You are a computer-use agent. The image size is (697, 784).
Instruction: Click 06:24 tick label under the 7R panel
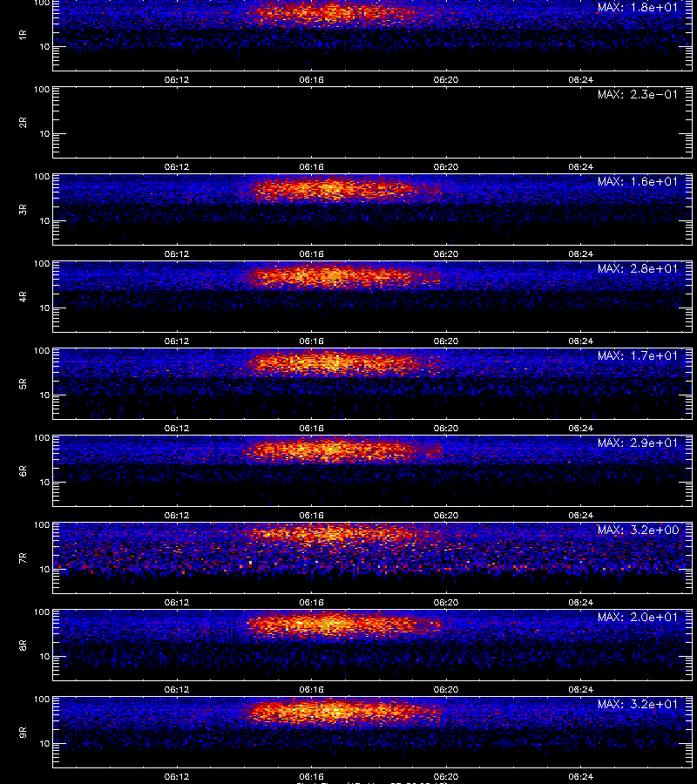tap(580, 602)
